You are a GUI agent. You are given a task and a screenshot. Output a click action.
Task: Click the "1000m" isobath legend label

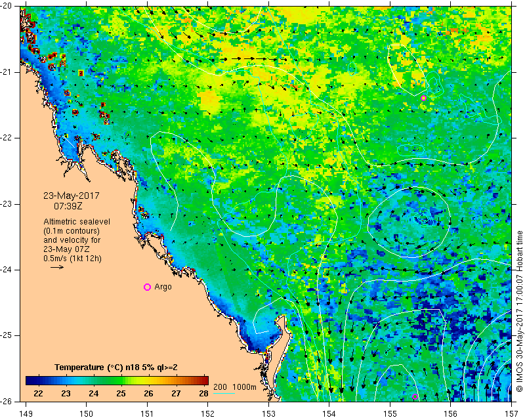click(x=244, y=387)
